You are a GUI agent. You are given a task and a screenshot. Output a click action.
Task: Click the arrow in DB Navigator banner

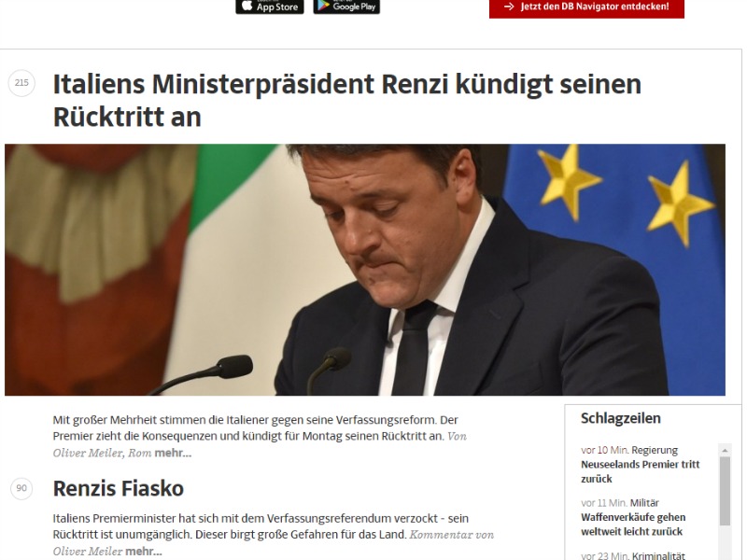(509, 7)
